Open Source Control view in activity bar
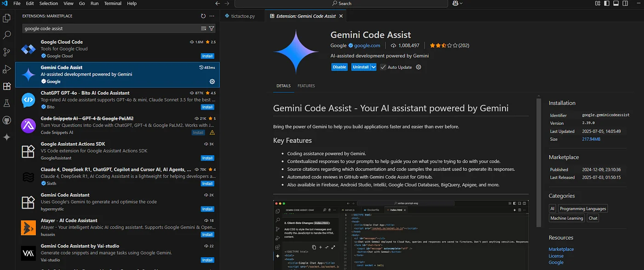Image resolution: width=644 pixels, height=270 pixels. coord(7,52)
